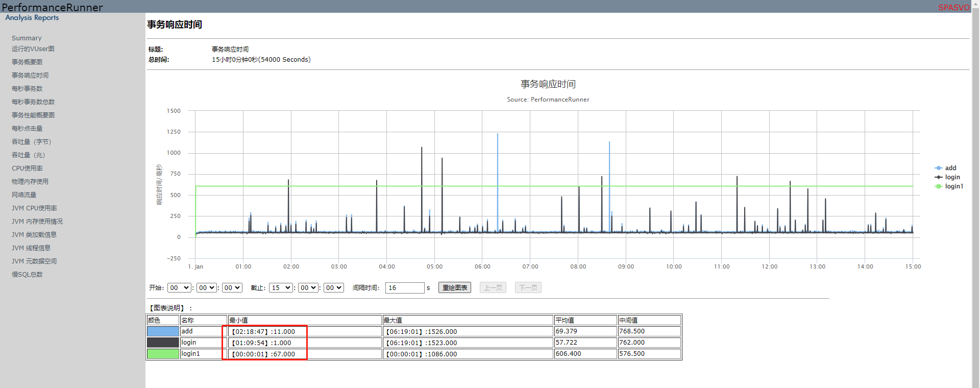980x388 pixels.
Task: Open the start hour dropdown
Action: point(179,288)
